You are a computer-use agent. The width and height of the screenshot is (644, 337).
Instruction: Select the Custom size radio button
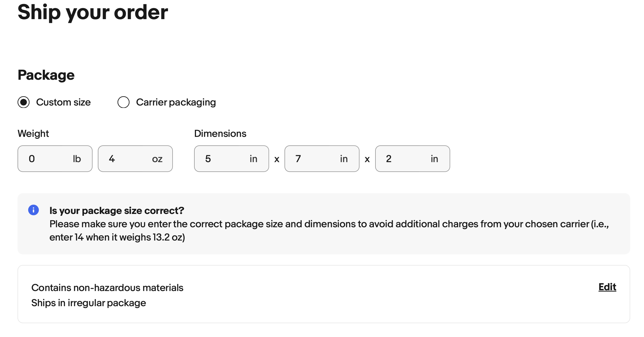(24, 102)
